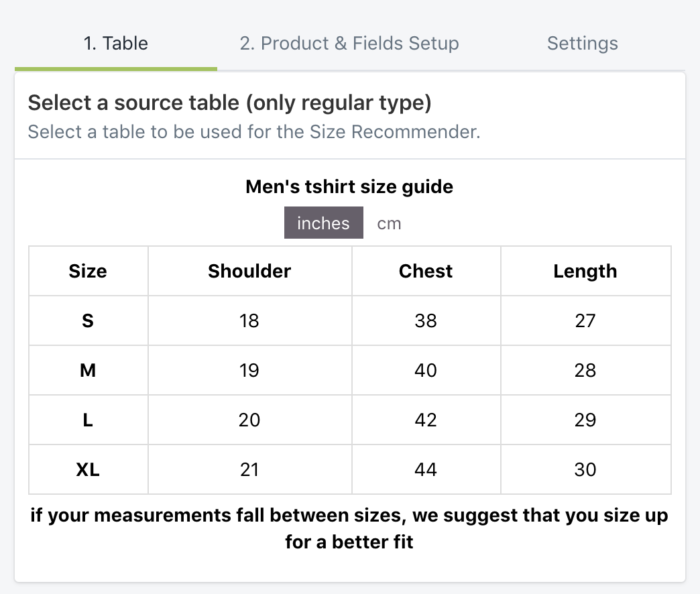Viewport: 700px width, 594px height.
Task: Select the S size row label
Action: (x=88, y=320)
